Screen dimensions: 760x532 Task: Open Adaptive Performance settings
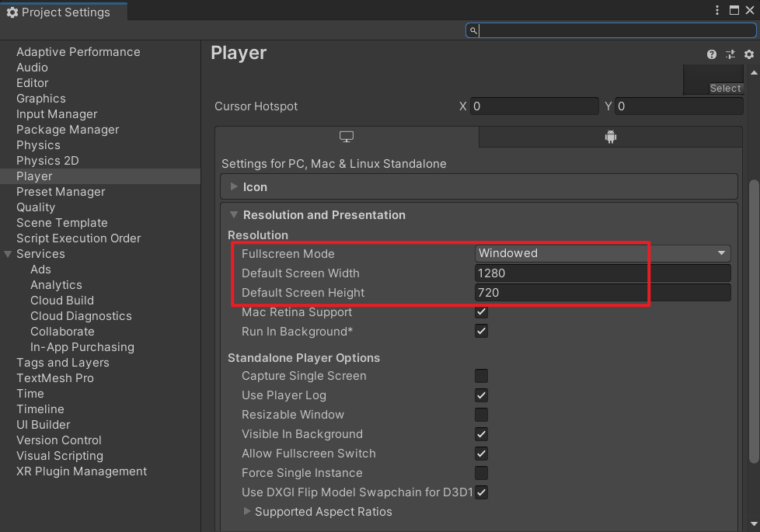click(x=78, y=52)
